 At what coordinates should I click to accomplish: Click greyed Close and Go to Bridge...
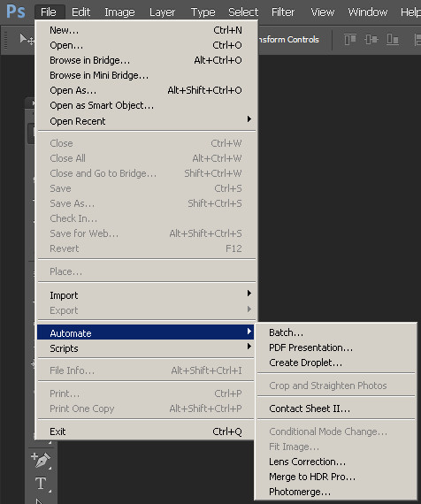146,173
